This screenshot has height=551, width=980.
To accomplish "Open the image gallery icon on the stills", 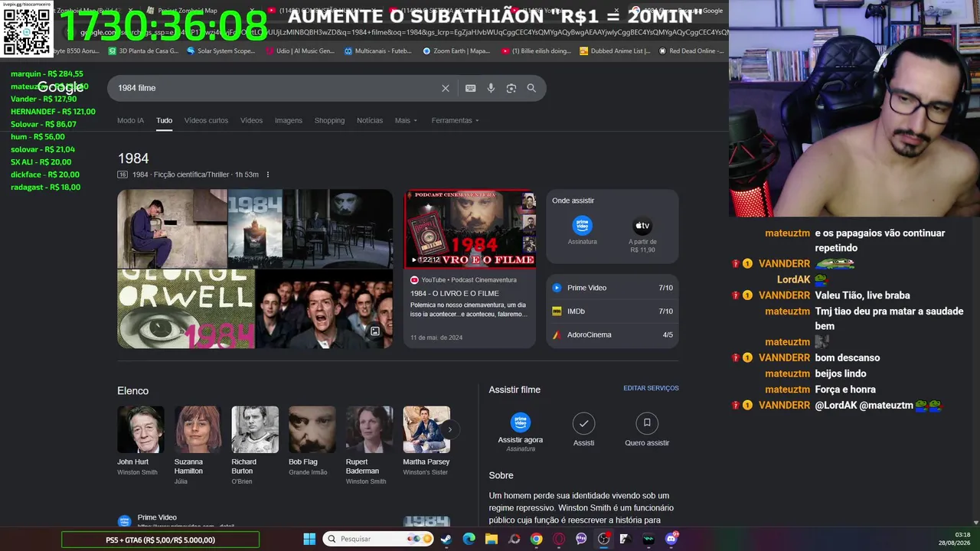I will [x=375, y=331].
